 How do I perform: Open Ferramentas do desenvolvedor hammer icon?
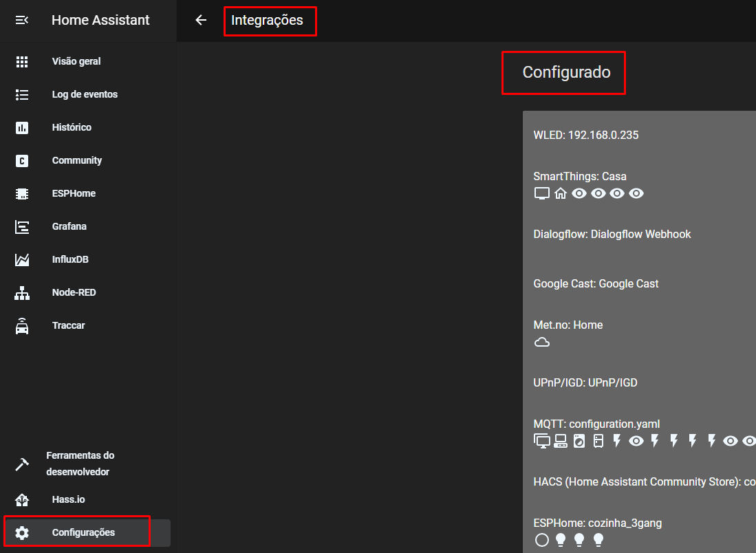[x=22, y=464]
